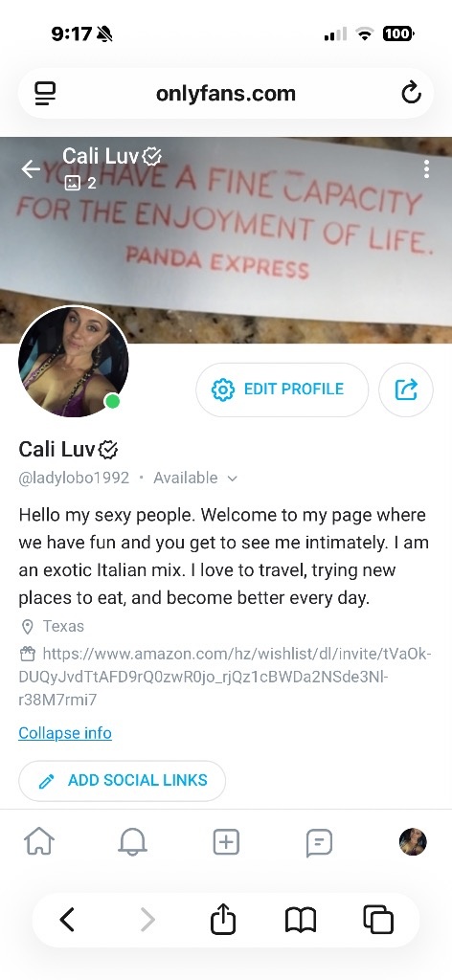Open account menu via bottom avatar thumbnail

413,842
